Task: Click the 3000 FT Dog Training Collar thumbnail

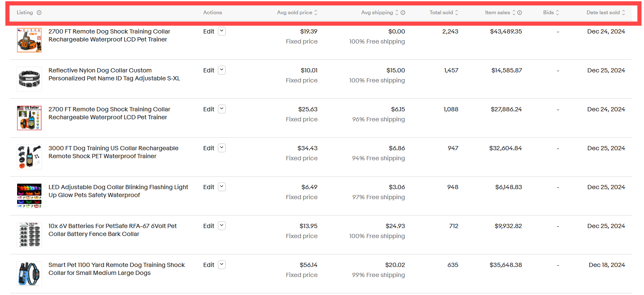Action: 29,157
